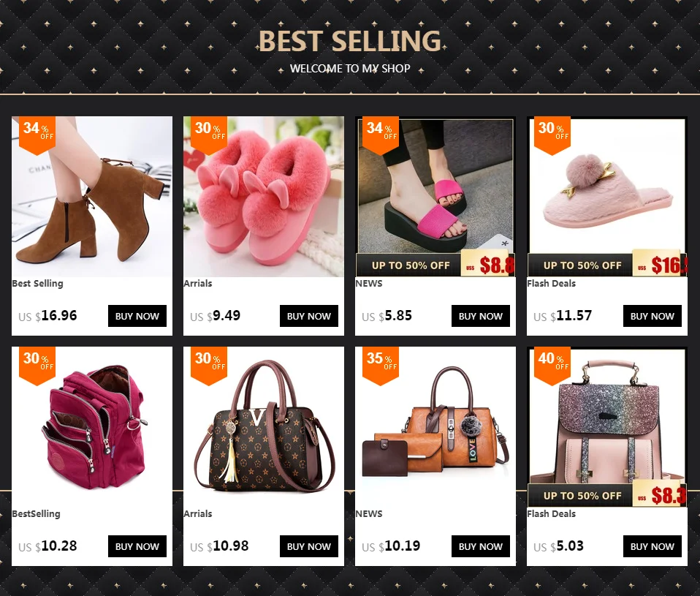700x596 pixels.
Task: Click Buy Now for the $9.49 slippers
Action: point(309,316)
